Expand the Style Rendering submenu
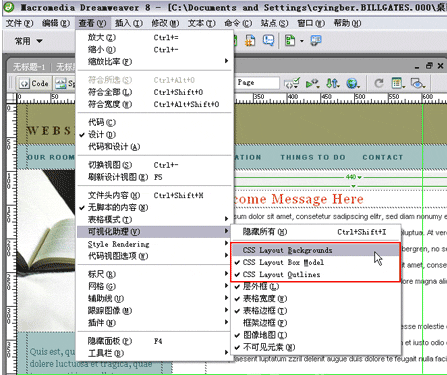This screenshot has width=447, height=375. coord(154,244)
